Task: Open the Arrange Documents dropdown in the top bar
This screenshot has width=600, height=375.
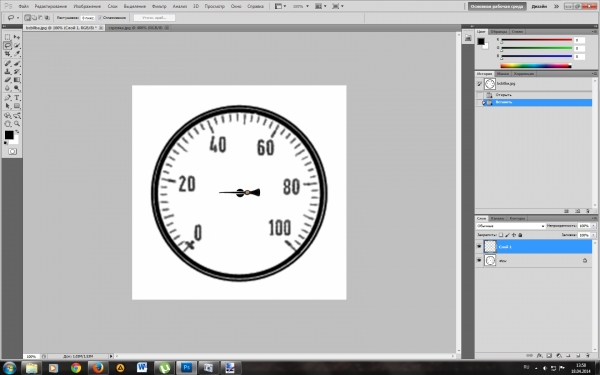Action: (x=321, y=6)
